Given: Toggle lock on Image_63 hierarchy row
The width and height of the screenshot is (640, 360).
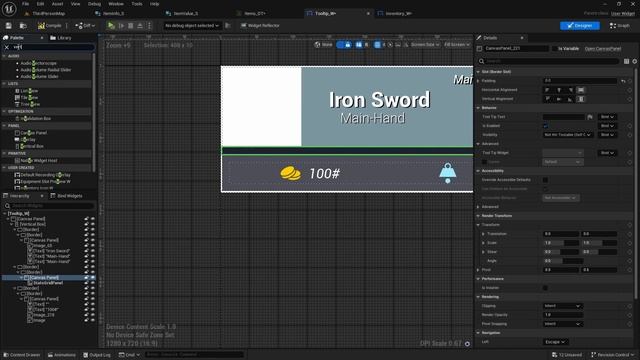Looking at the screenshot, I should coord(86,246).
